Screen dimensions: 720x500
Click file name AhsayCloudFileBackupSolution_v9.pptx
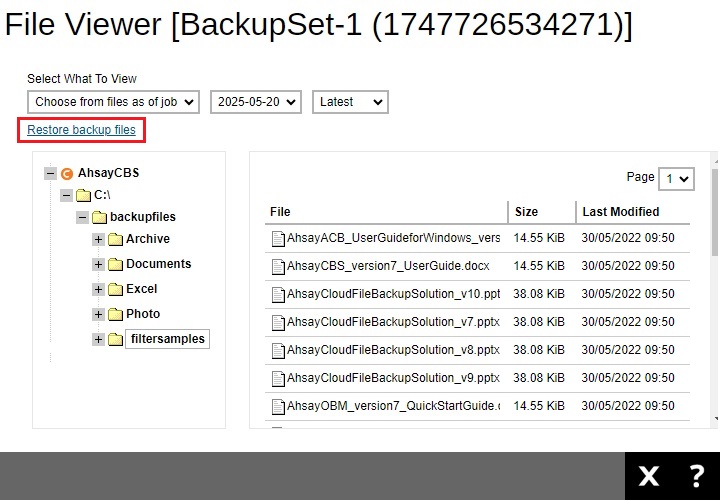pos(394,378)
